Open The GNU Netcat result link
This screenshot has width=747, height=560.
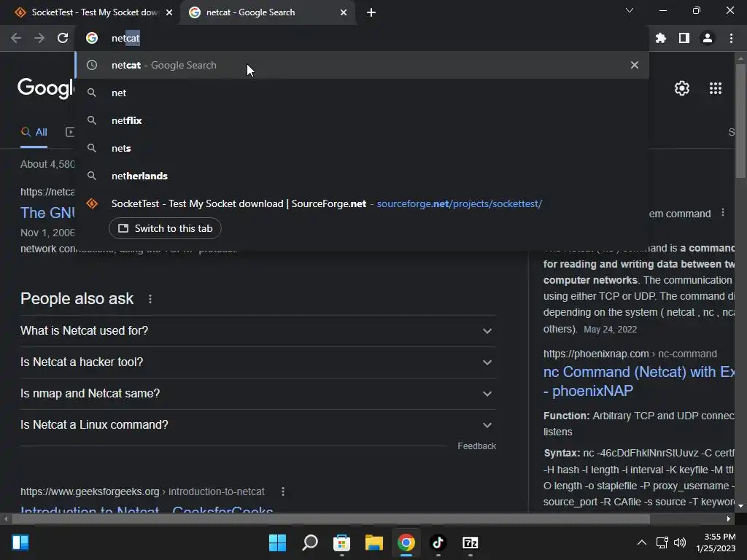[47, 213]
